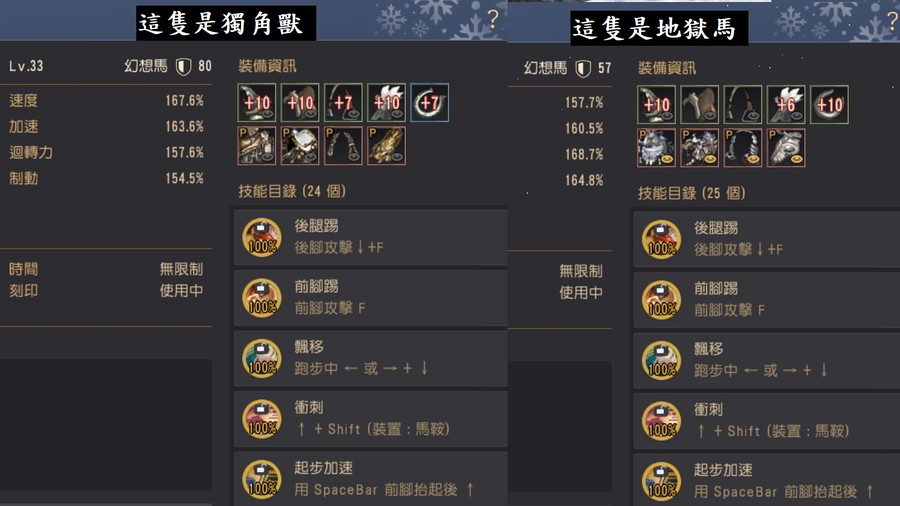
Task: Select the unicorn's highlighted +7 horseshoe icon
Action: point(430,103)
